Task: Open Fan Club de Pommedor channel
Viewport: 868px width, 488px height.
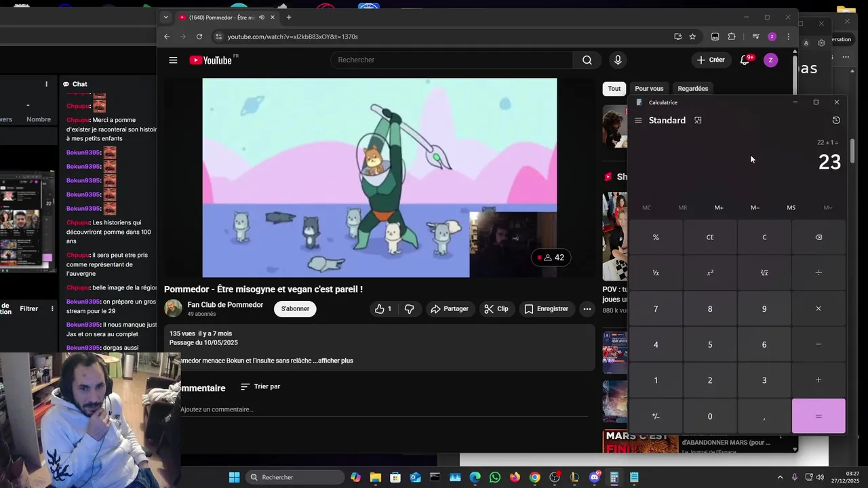Action: tap(225, 305)
